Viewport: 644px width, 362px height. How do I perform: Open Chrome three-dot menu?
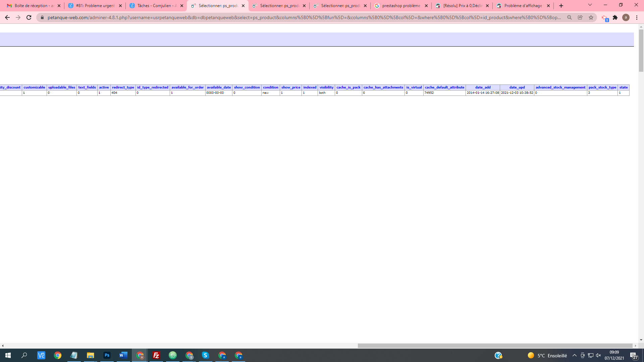pos(637,17)
